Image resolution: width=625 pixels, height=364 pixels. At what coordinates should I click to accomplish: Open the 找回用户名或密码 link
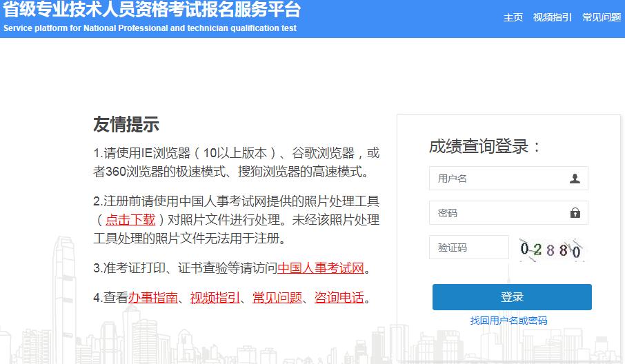[x=508, y=321]
